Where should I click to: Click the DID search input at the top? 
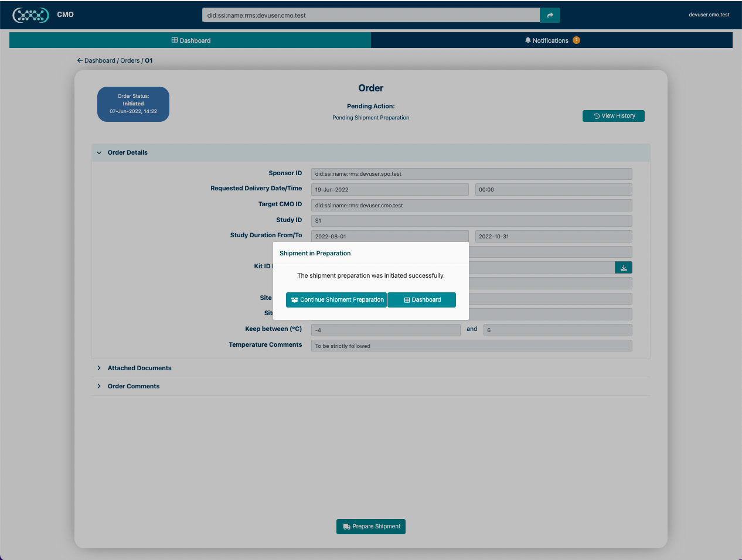click(x=371, y=15)
